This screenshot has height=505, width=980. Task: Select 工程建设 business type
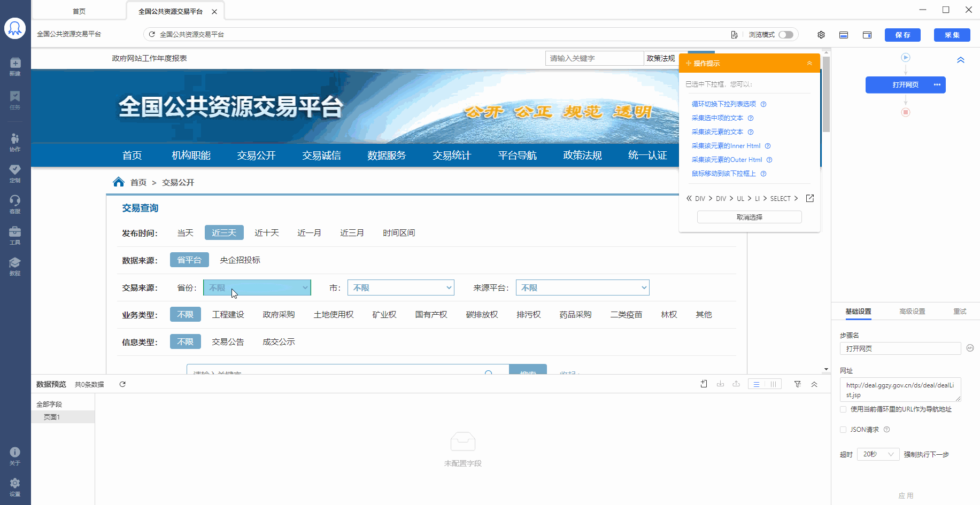tap(228, 314)
